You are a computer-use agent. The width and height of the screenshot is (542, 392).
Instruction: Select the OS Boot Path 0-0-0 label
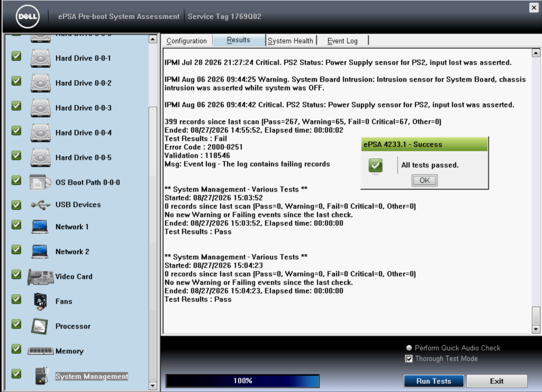pyautogui.click(x=88, y=183)
